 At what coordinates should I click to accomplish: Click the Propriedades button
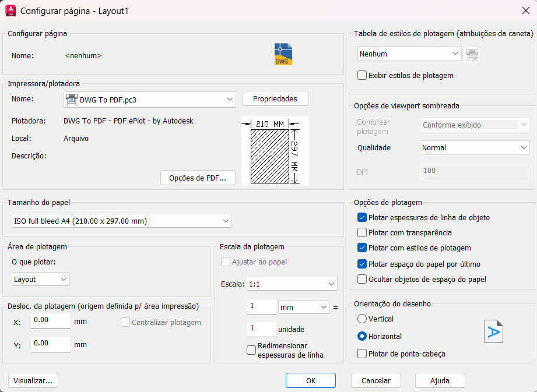[275, 98]
